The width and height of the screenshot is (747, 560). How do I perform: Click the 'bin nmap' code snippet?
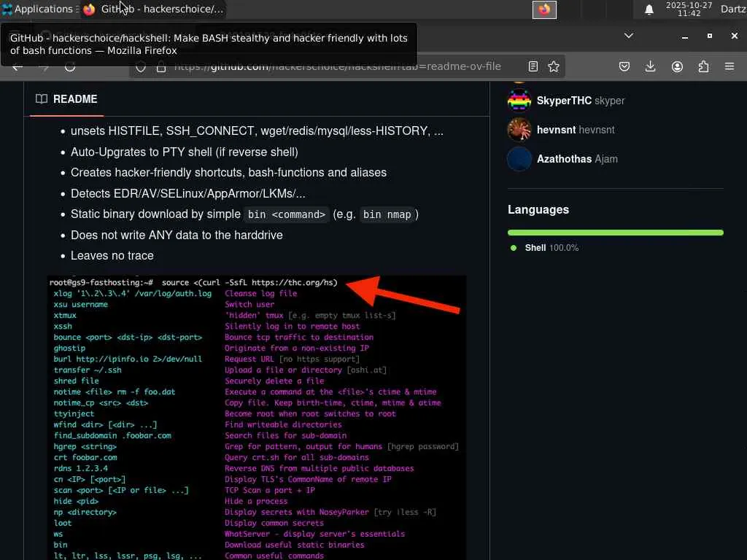[387, 215]
